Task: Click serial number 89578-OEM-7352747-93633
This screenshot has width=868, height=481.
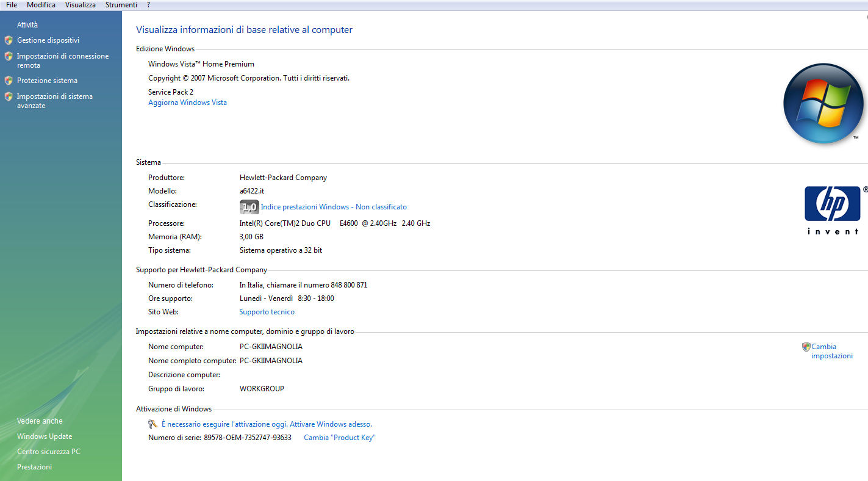Action: pos(248,438)
